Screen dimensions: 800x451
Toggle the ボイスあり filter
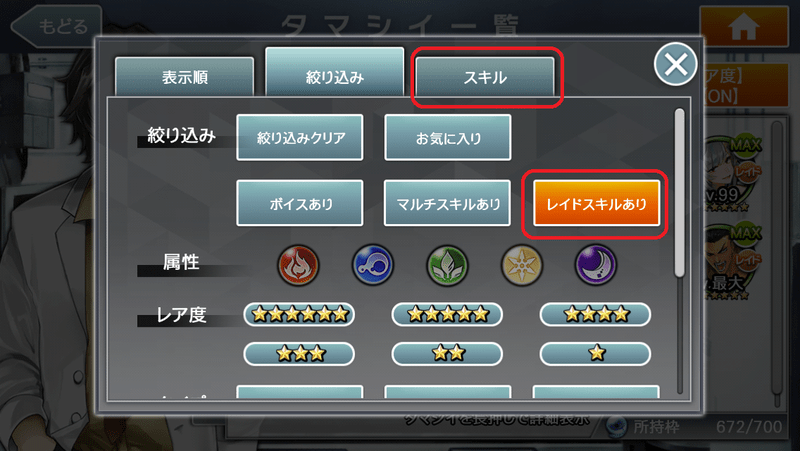click(x=300, y=203)
